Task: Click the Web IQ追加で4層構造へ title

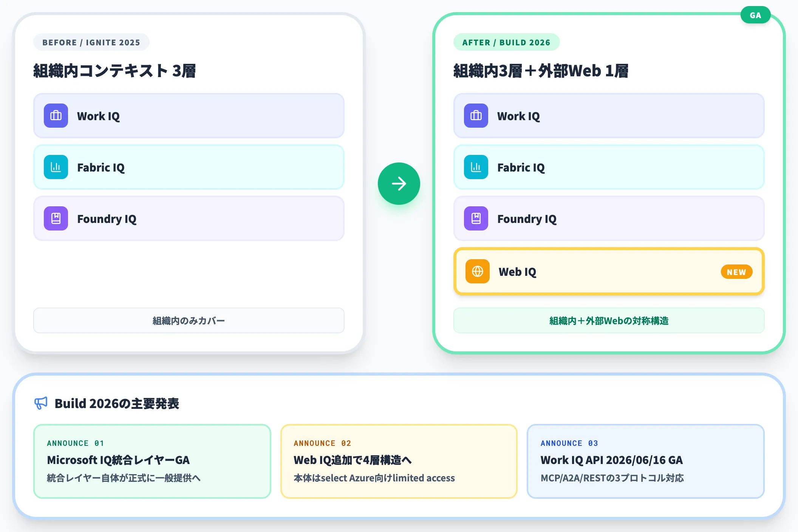Action: (353, 460)
